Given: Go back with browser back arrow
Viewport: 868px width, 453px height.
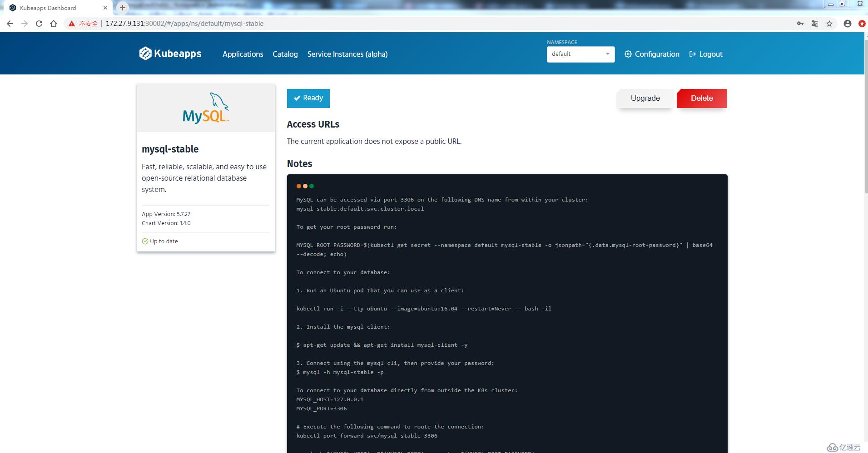Looking at the screenshot, I should click(10, 24).
